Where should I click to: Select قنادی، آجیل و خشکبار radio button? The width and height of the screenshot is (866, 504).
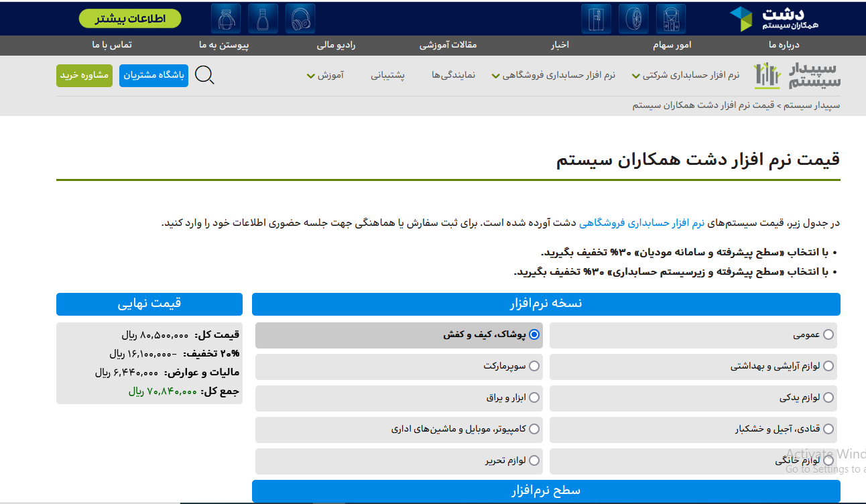[828, 429]
